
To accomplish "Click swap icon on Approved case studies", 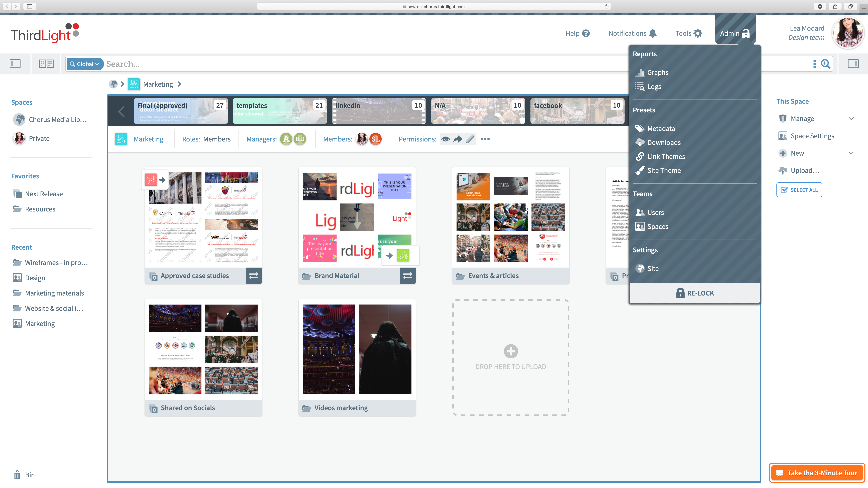I will tap(253, 276).
